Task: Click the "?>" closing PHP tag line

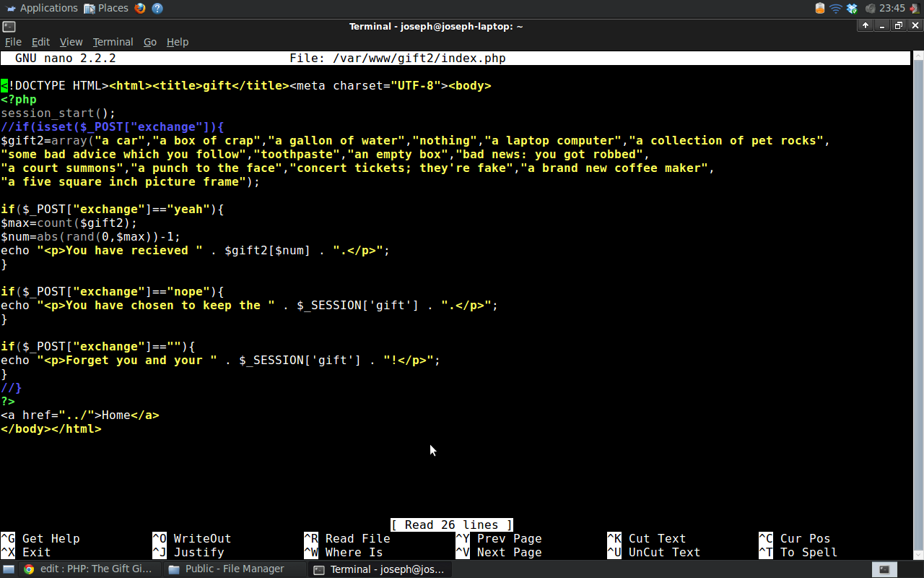Action: click(8, 402)
